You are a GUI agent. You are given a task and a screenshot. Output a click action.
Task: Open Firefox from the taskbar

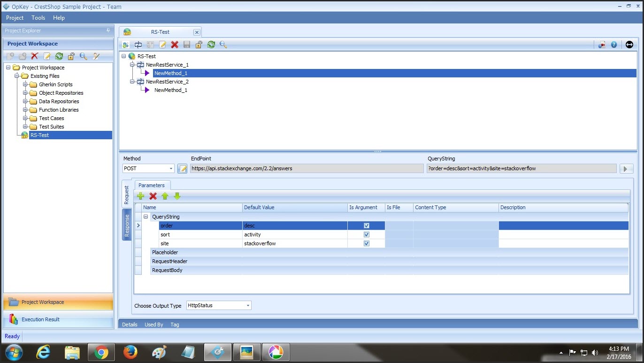[x=130, y=352]
